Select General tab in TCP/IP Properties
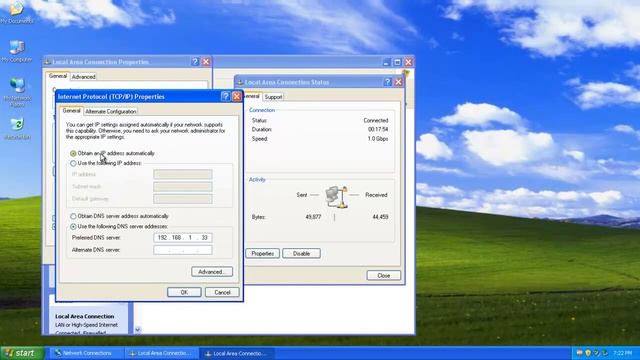Screen dimensions: 640x360 click(x=71, y=111)
